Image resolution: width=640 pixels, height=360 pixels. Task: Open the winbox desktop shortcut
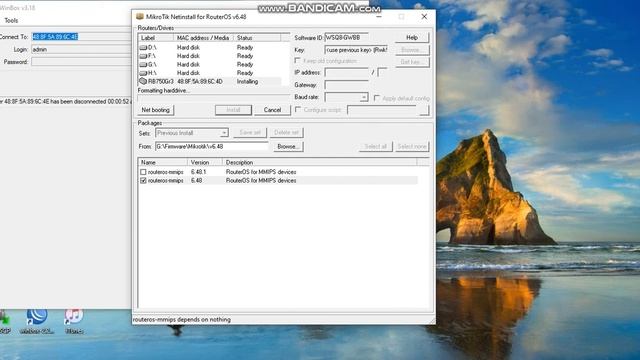click(x=37, y=321)
